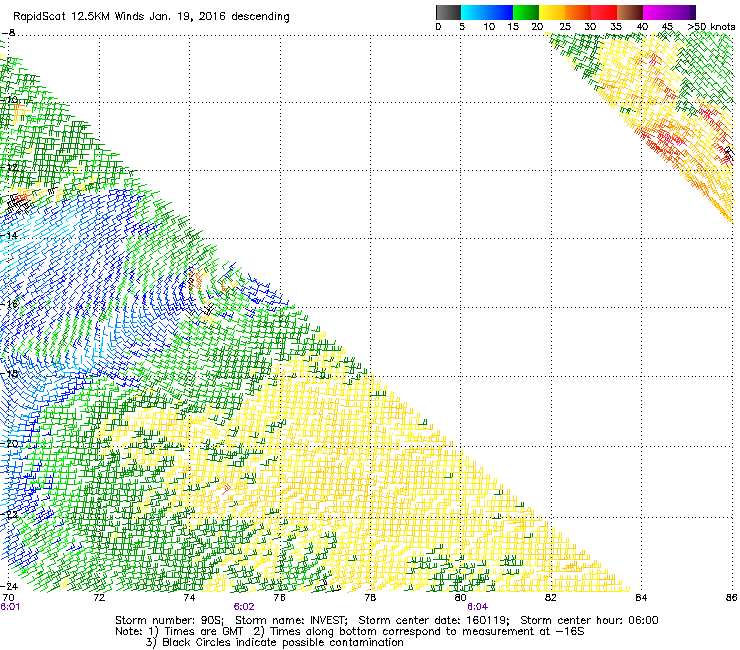Image resolution: width=740 pixels, height=650 pixels.
Task: Click the purple time label '6:04'
Action: coord(478,607)
